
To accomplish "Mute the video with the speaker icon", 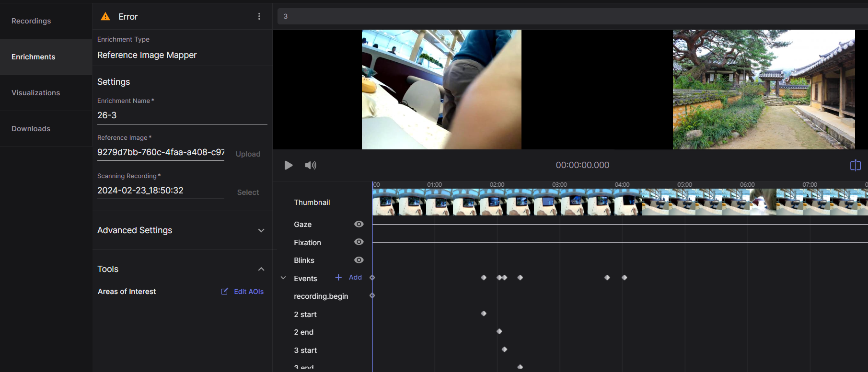I will tap(311, 165).
